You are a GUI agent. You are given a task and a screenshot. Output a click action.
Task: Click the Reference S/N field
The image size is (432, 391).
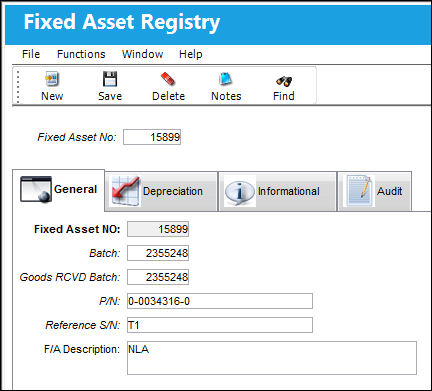coord(220,325)
